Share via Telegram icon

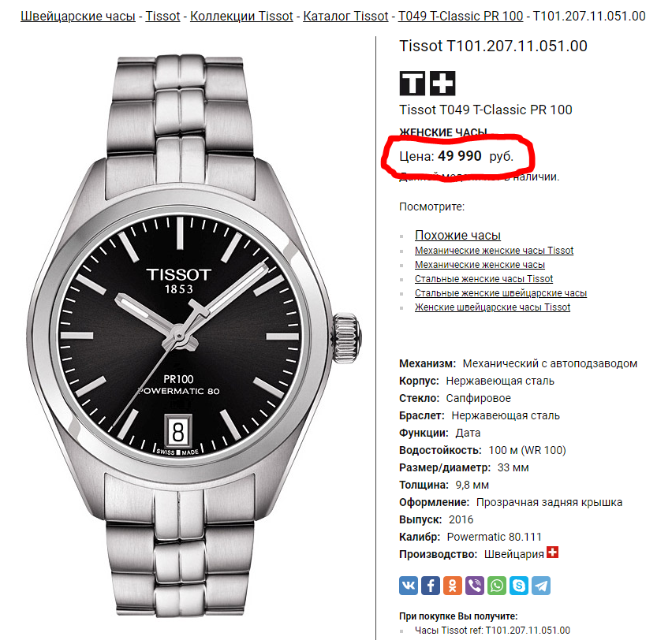click(x=541, y=586)
